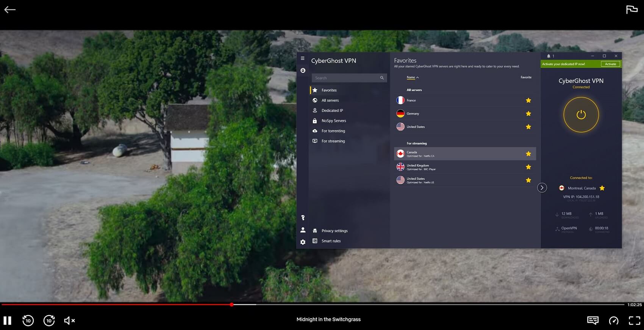Open subtitles and audio options
The image size is (644, 330).
[x=593, y=321]
